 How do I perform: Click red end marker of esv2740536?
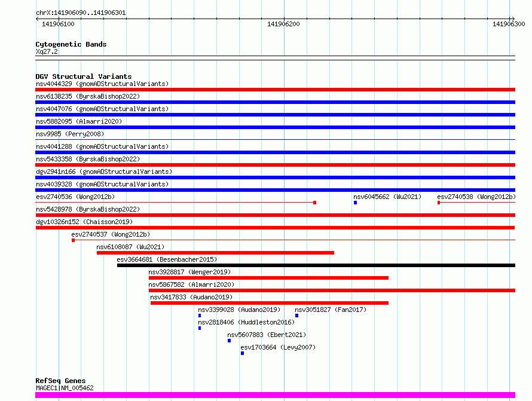(315, 203)
